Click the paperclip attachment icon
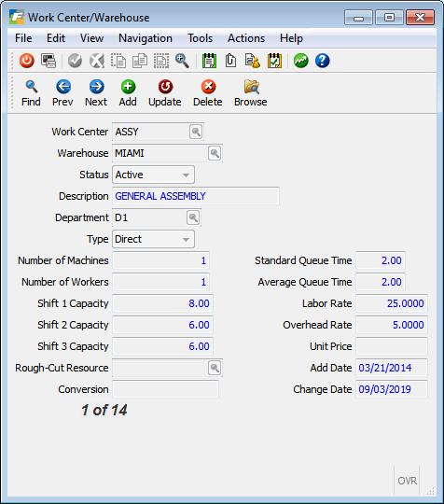The width and height of the screenshot is (444, 504). [230, 61]
